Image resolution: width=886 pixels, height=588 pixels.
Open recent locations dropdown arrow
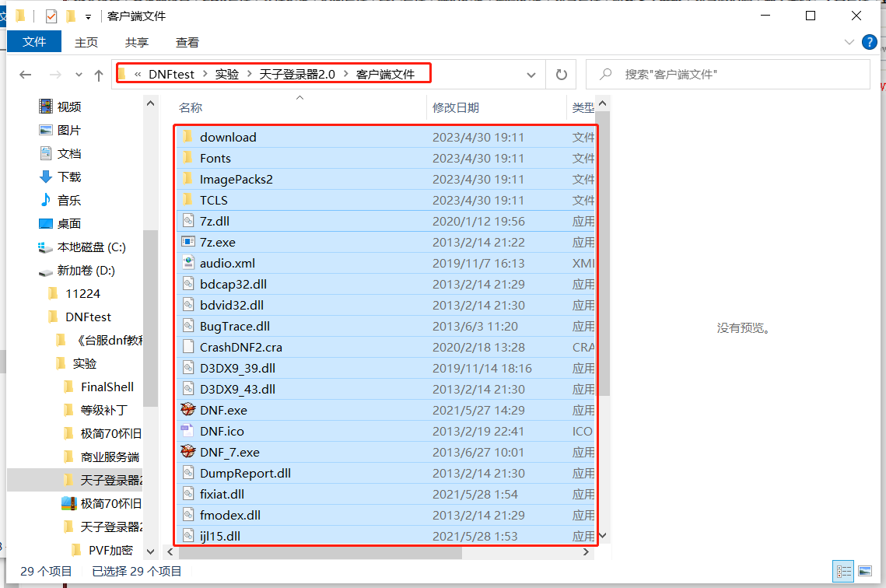[x=79, y=75]
